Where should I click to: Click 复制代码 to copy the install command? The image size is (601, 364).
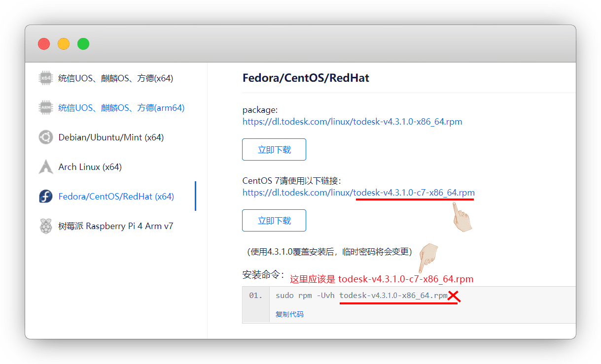coord(289,314)
